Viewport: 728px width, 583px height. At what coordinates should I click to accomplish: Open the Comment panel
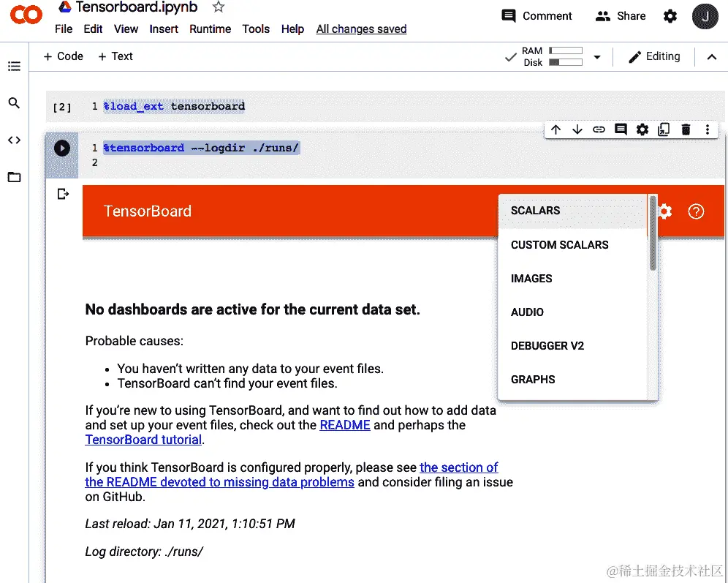536,16
